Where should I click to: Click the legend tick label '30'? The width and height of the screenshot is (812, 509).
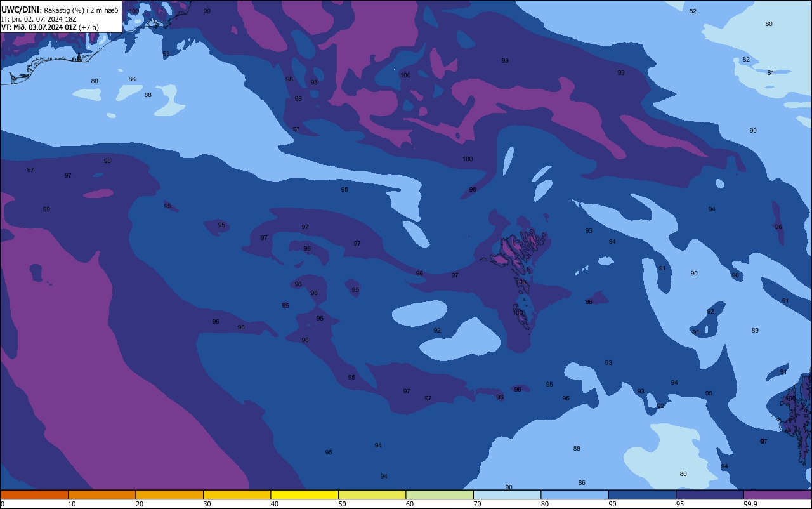[x=207, y=504]
